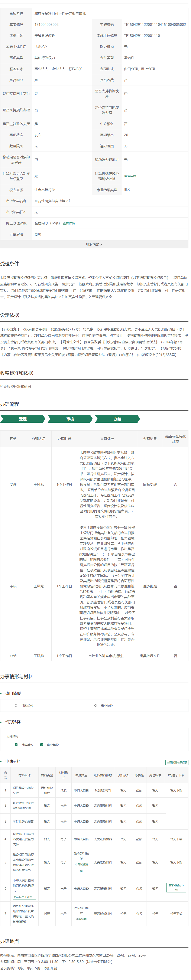Uncheck 行政单位 checkbox under 办理情形
Viewport: 191px width, 980px height.
(16, 745)
